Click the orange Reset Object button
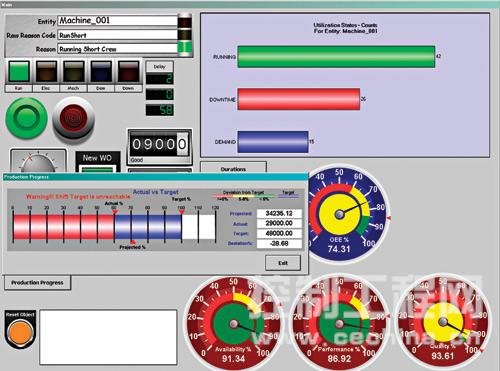500x371 pixels. coord(20,332)
